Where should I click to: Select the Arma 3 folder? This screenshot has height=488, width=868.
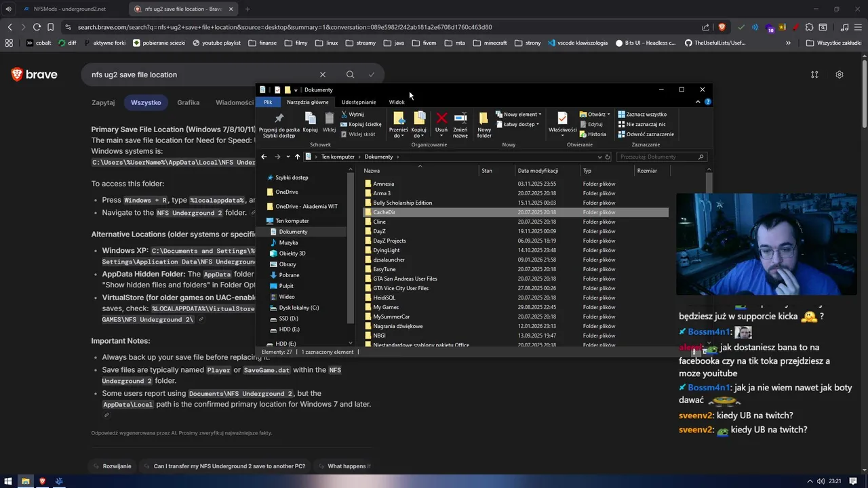coord(382,193)
